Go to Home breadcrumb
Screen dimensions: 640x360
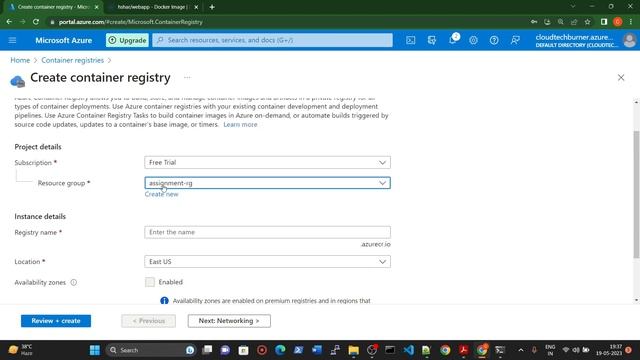click(x=20, y=60)
